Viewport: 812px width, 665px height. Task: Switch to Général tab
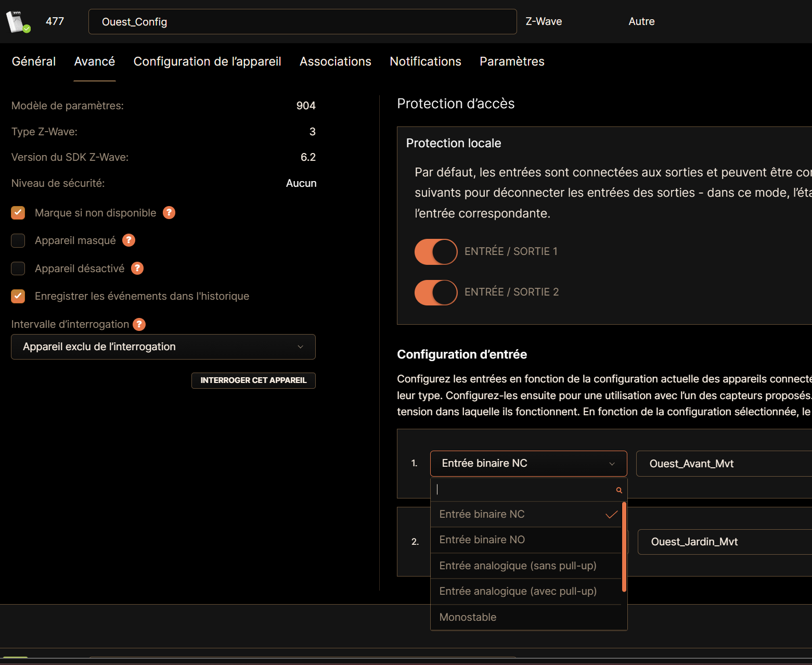pos(34,61)
